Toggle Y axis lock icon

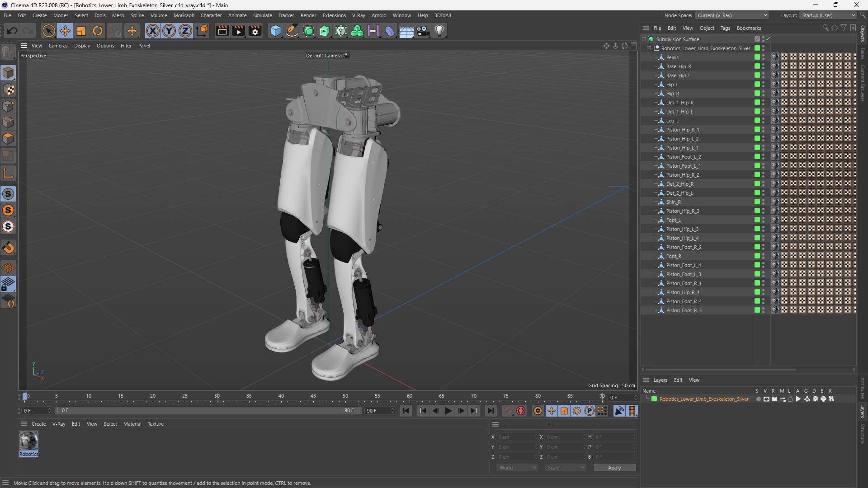(169, 31)
